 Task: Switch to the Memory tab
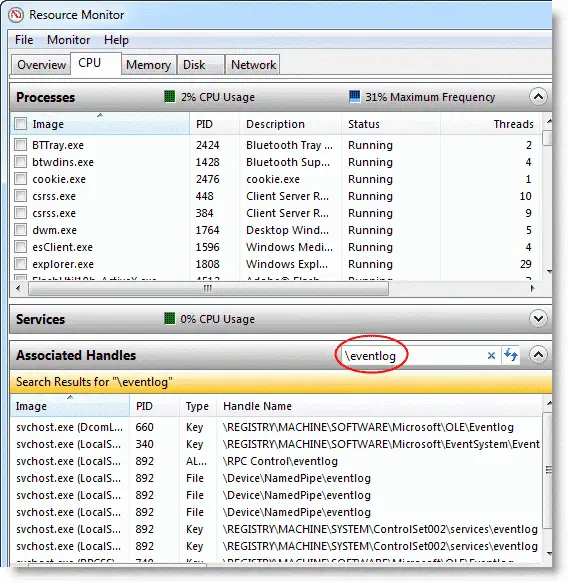(x=148, y=65)
